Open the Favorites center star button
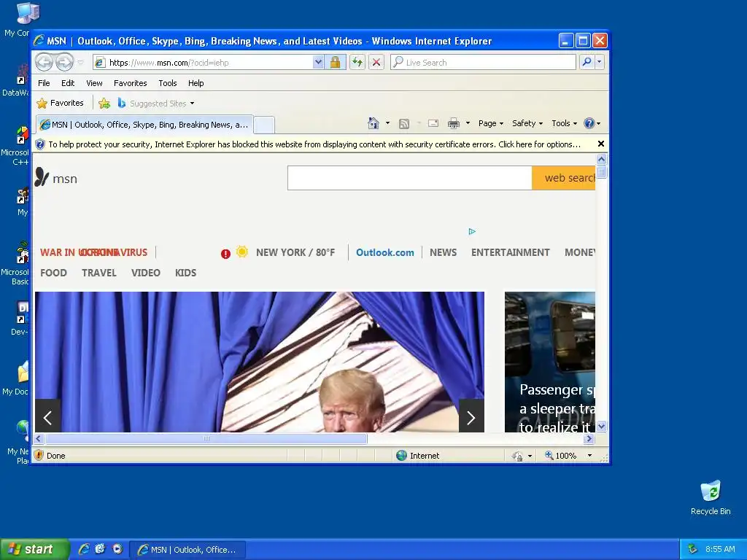747x560 pixels. (x=60, y=103)
